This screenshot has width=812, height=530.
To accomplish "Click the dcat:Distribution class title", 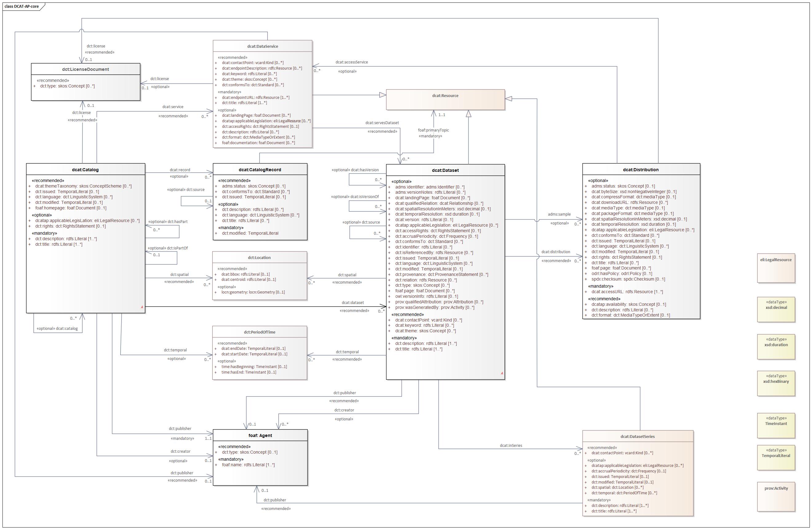I will [641, 170].
